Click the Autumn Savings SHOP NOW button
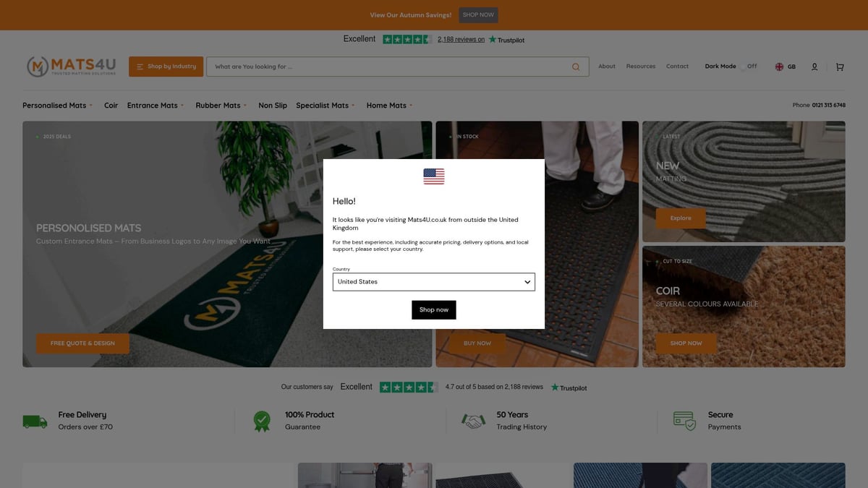Screen dimensions: 868x488 [478, 15]
